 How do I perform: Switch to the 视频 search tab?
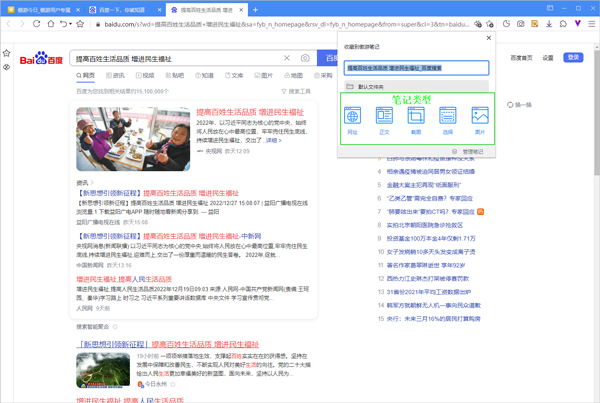(145, 75)
